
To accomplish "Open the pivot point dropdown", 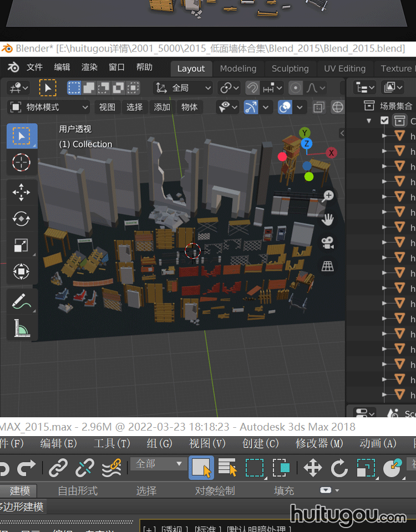I will [229, 88].
